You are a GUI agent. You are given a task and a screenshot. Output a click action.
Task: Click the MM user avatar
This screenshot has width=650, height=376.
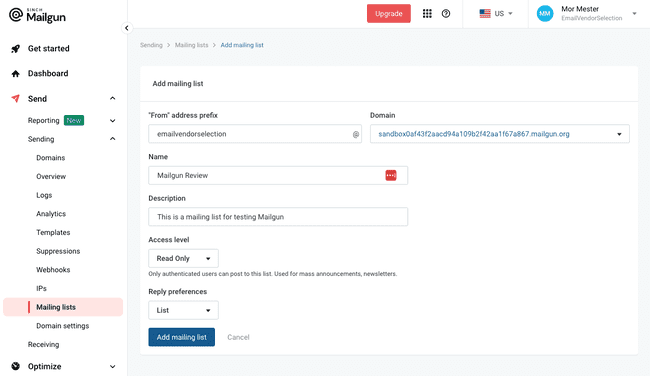(x=545, y=14)
